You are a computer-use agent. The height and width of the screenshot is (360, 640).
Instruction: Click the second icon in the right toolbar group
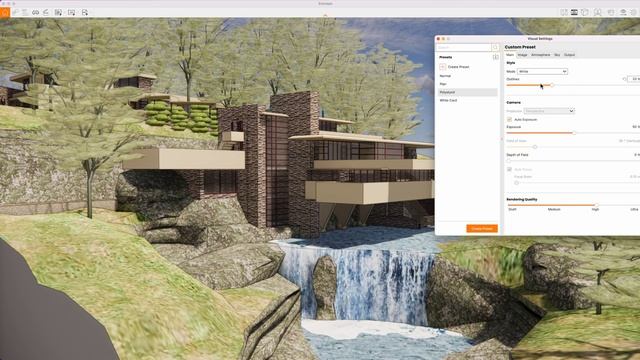pyautogui.click(x=574, y=13)
